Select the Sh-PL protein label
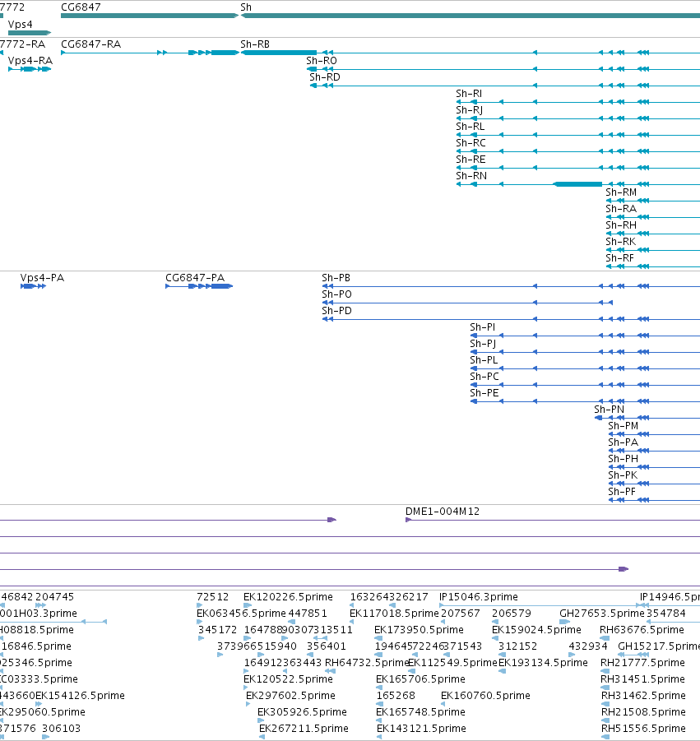Screen dimensions: 700x741 pos(484,360)
